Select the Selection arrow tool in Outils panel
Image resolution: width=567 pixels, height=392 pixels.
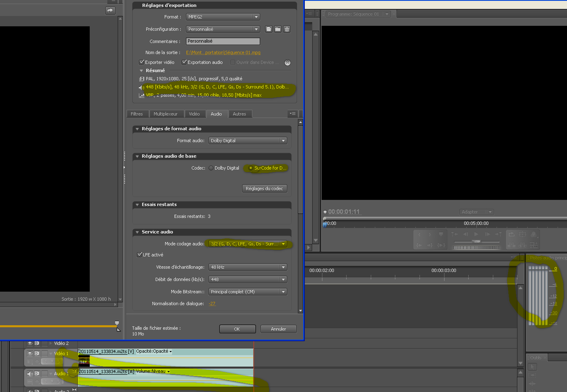[532, 367]
